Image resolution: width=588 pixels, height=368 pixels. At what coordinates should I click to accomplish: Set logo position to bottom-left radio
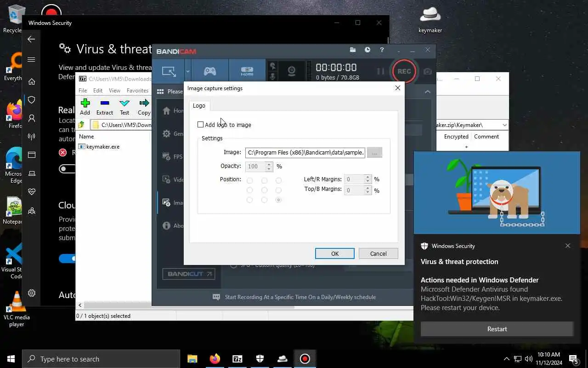[x=250, y=200]
